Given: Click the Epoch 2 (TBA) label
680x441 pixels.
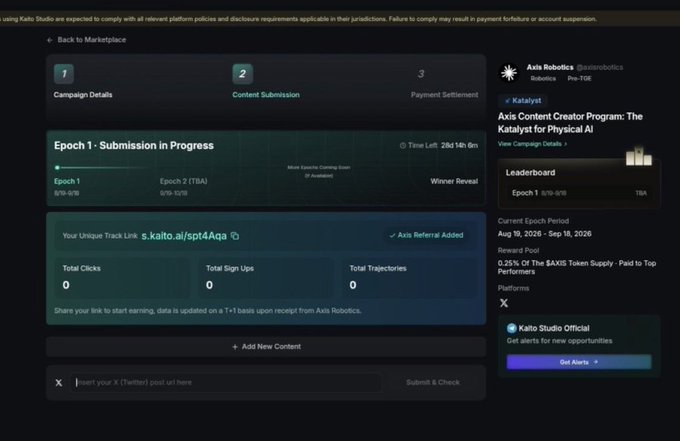Looking at the screenshot, I should [183, 181].
